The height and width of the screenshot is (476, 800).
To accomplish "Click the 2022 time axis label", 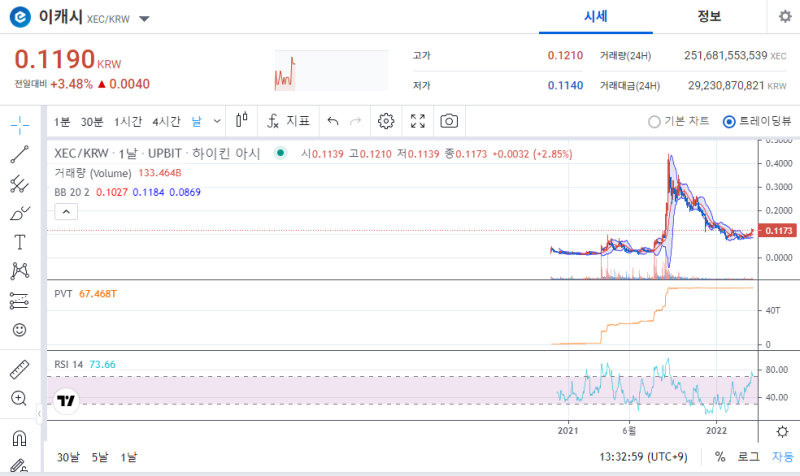I will (716, 431).
